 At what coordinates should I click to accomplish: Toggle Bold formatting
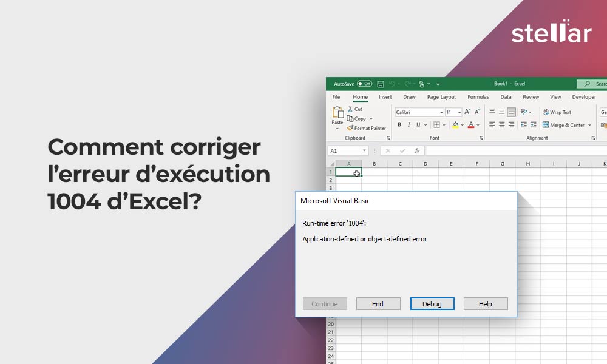pos(399,124)
